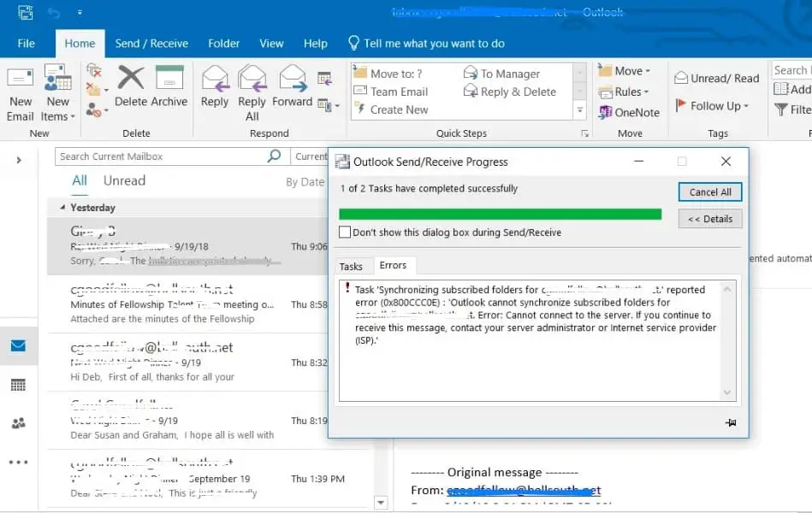Image resolution: width=812 pixels, height=513 pixels.
Task: Choose the Move to: ? quick step
Action: click(x=388, y=74)
